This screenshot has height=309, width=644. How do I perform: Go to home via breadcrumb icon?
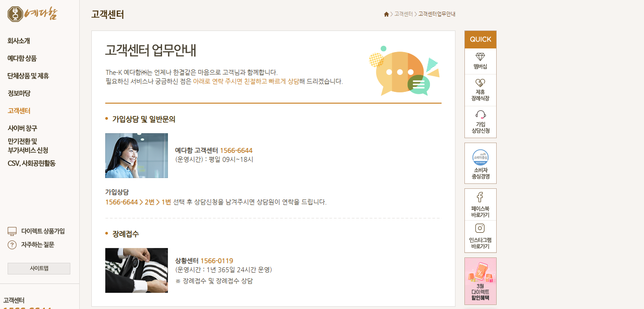tap(386, 14)
